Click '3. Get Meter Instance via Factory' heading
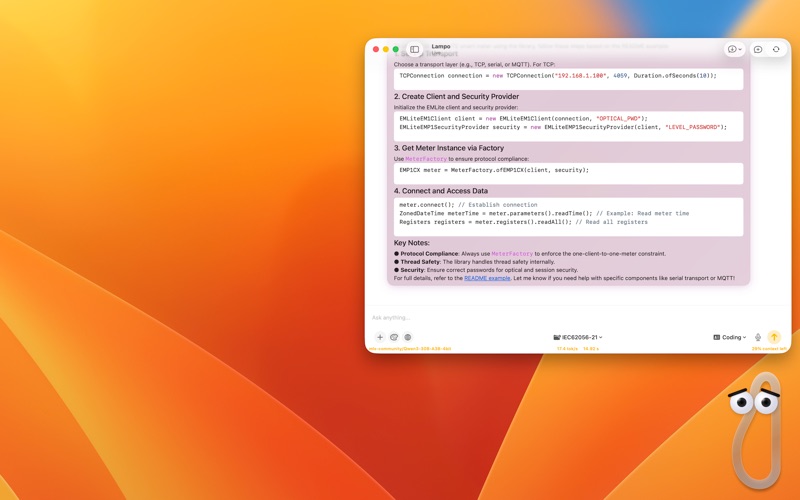This screenshot has height=500, width=800. coord(448,148)
